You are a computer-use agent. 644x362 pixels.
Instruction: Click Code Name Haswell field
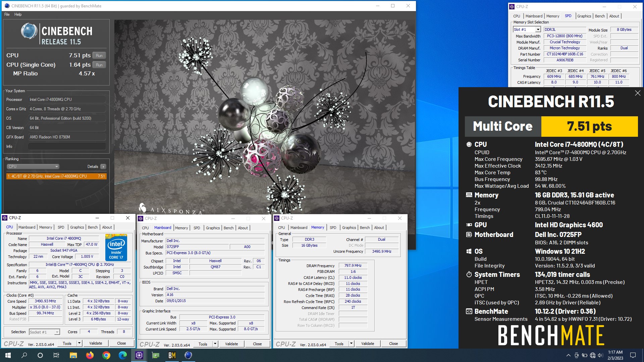click(x=47, y=245)
